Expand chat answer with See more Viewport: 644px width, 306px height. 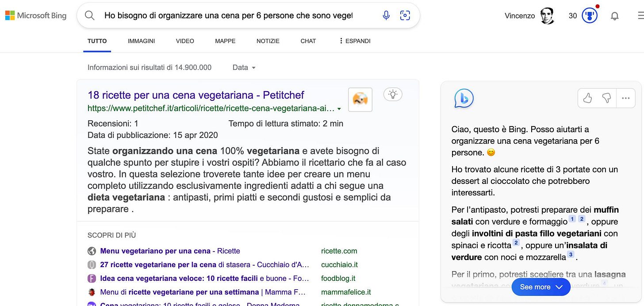(541, 287)
